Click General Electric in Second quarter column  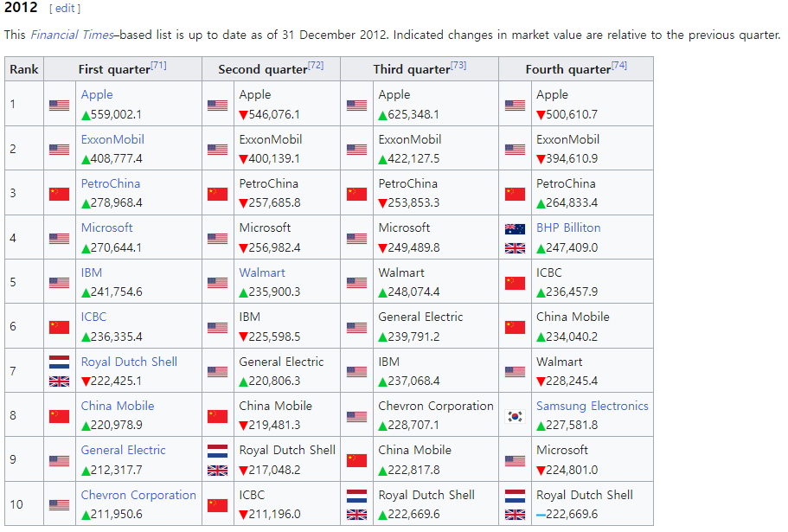[x=281, y=362]
